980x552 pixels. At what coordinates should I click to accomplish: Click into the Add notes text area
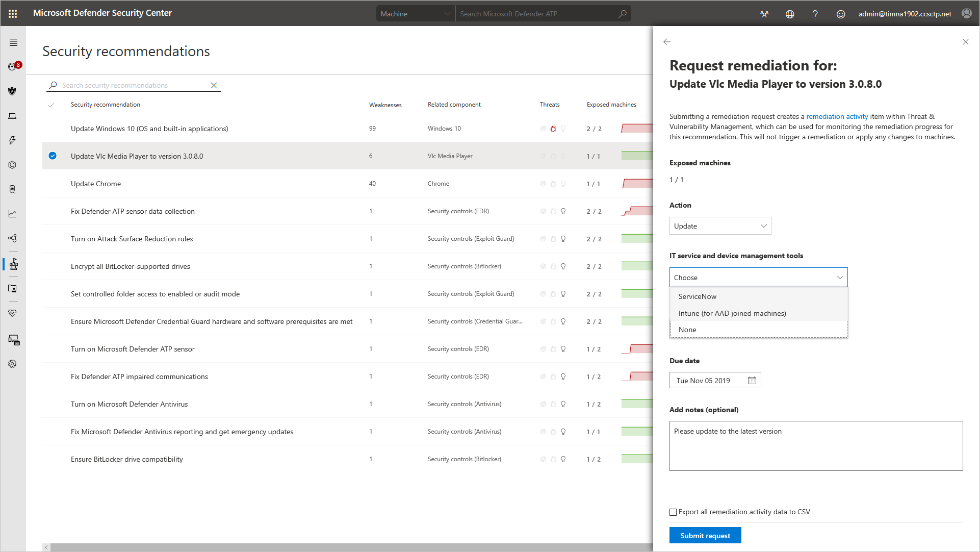click(x=816, y=446)
